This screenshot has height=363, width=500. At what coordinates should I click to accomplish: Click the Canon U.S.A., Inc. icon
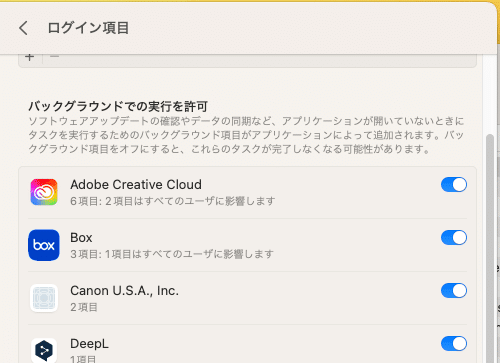[44, 298]
